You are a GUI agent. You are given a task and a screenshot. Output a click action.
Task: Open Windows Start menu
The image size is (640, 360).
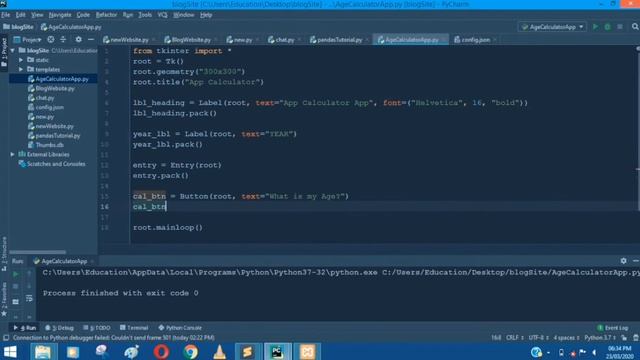click(10, 352)
